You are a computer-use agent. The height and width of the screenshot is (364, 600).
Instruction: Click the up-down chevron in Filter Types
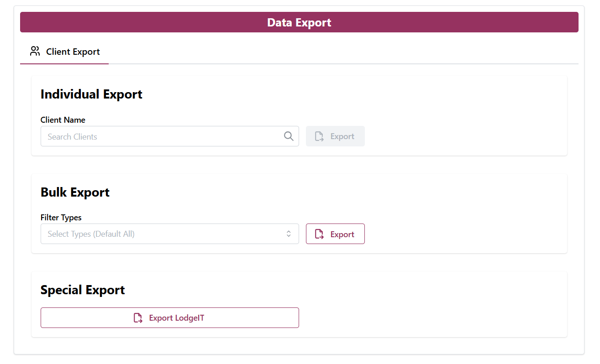(x=289, y=234)
